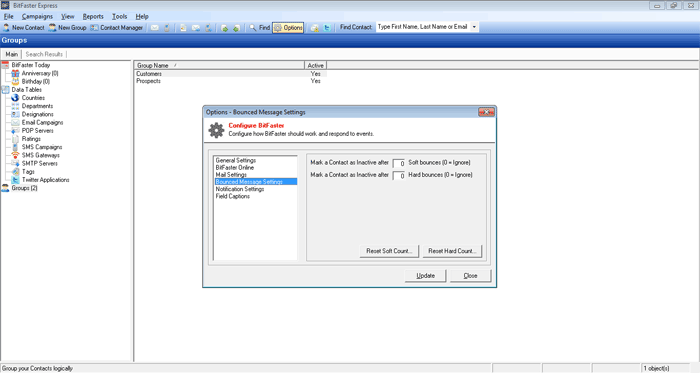
Task: Open Email Campaigns envelope item
Action: [x=38, y=122]
